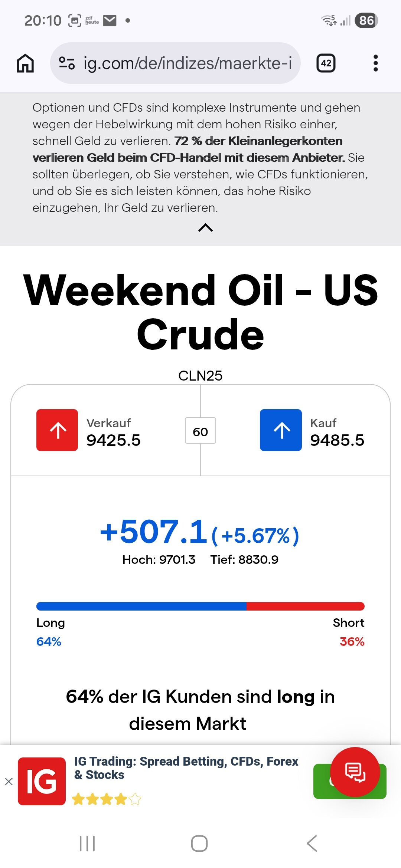
Task: Open Android recent apps button
Action: point(88,844)
